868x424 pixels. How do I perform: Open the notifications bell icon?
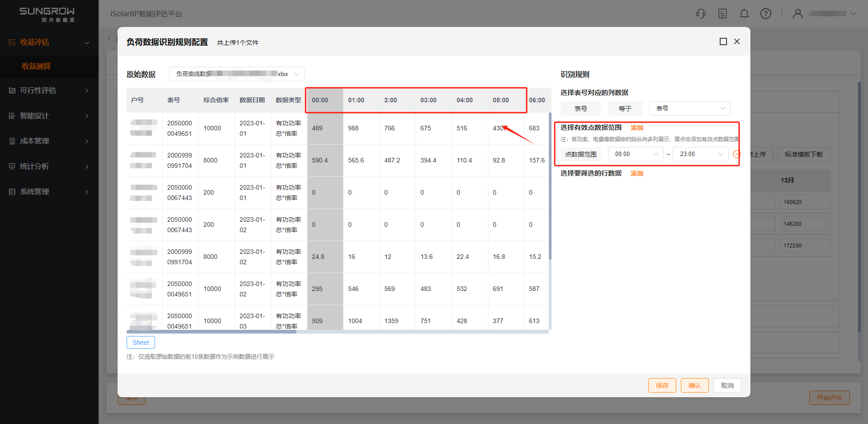coord(744,14)
